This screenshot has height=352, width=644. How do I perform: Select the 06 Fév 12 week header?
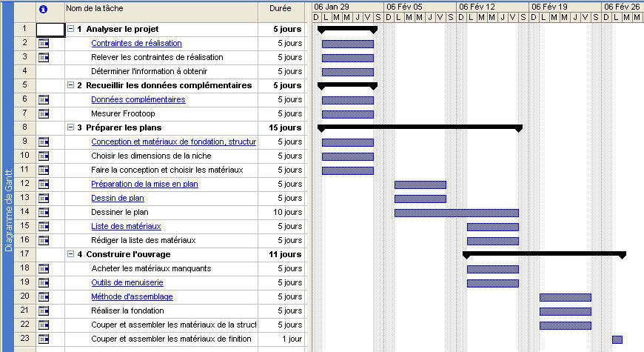pos(493,7)
